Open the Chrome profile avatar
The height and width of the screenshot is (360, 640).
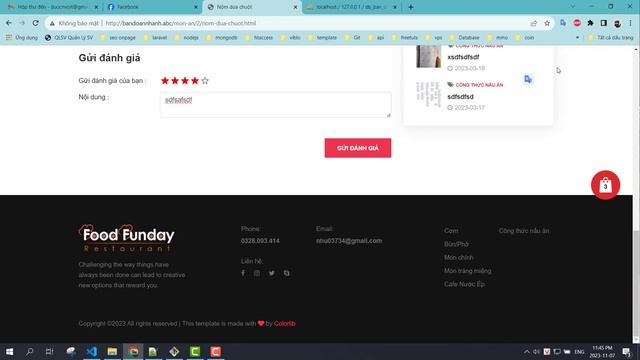coord(617,23)
